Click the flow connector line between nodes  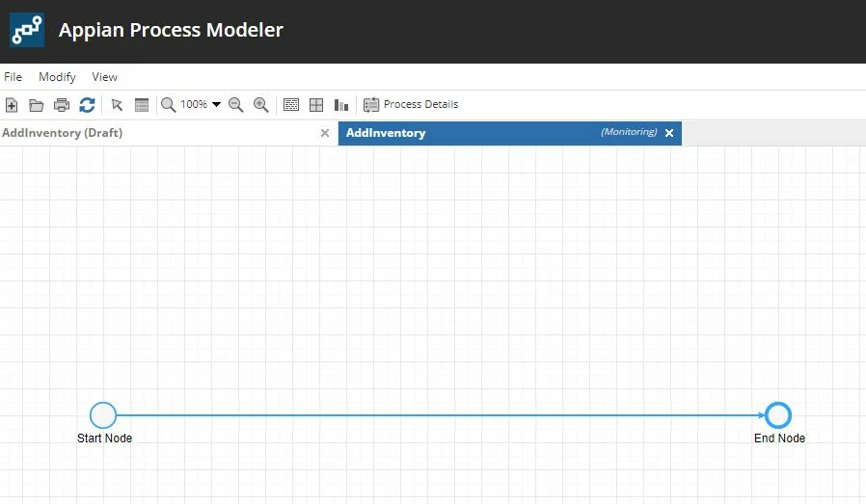coord(441,415)
